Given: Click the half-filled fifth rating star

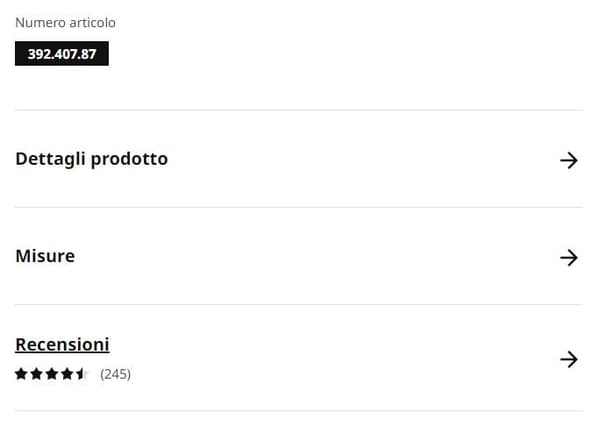Looking at the screenshot, I should (81, 375).
